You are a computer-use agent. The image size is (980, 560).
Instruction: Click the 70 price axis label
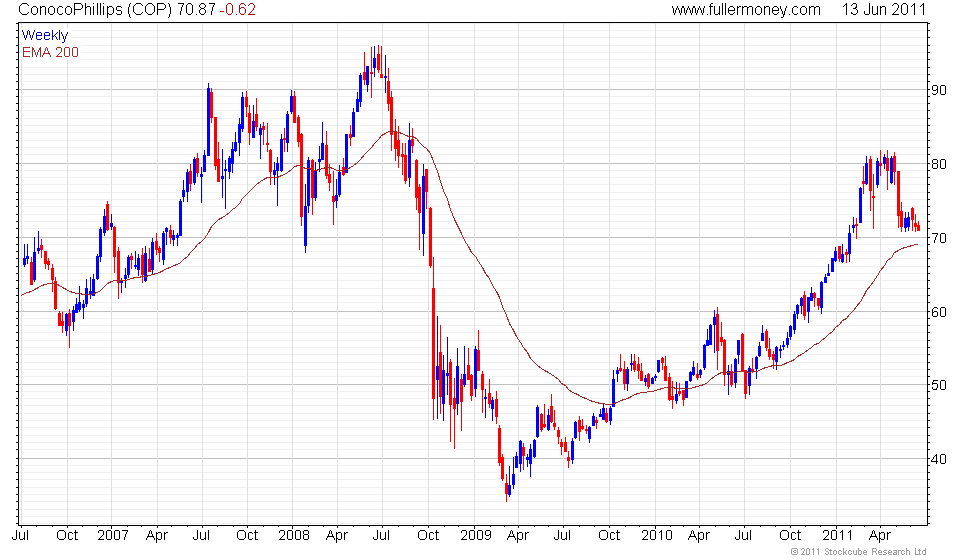pos(939,238)
